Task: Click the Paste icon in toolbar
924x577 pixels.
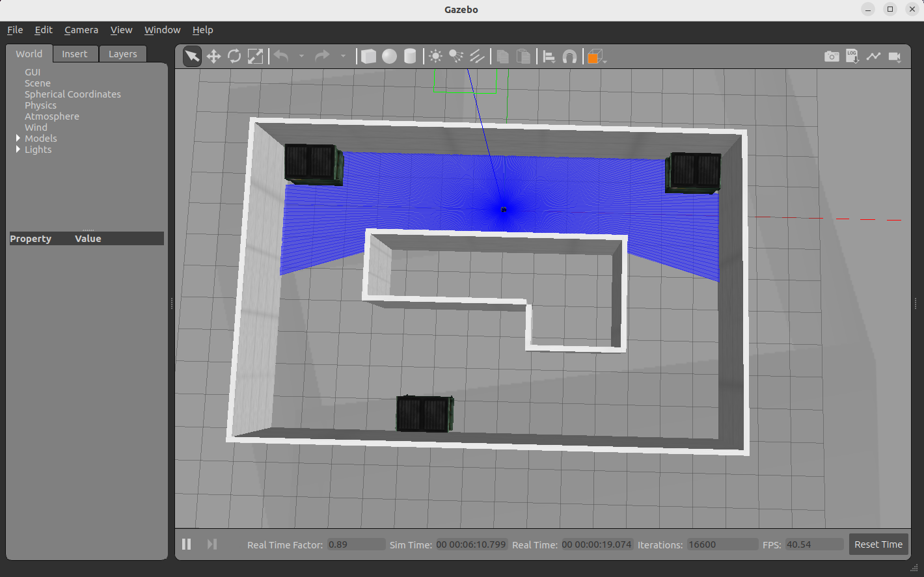Action: click(523, 57)
